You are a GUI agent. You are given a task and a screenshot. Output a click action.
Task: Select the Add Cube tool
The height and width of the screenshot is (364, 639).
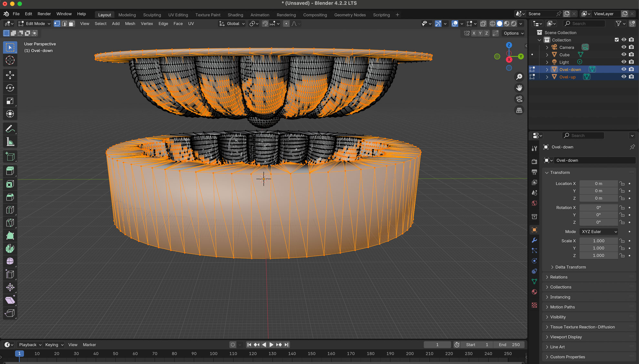point(10,157)
